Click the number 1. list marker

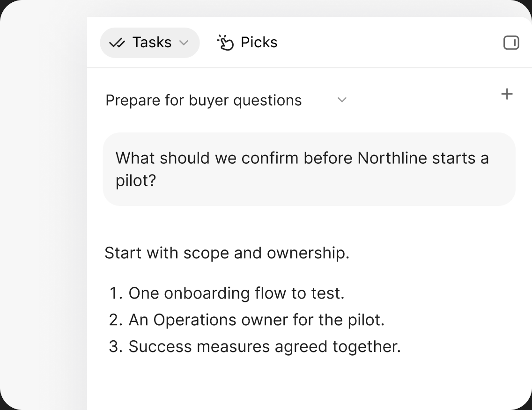[x=116, y=293]
